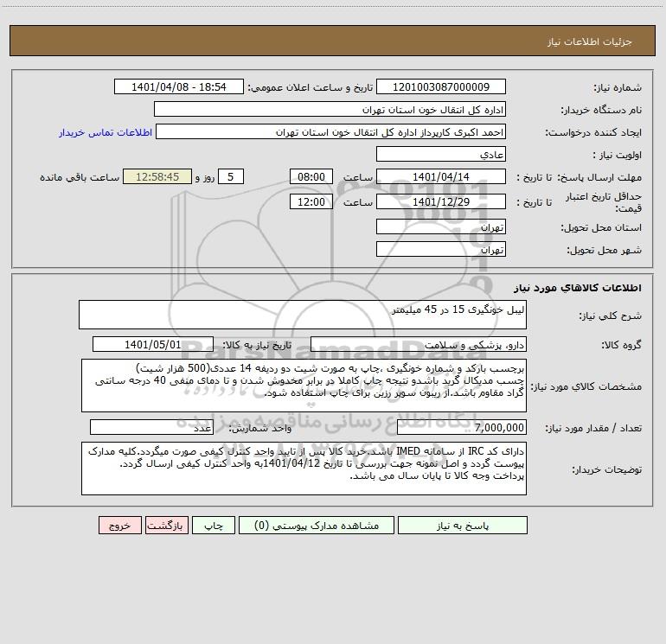Click the label مهلت ارسال پاسخ
Image resolution: width=666 pixels, height=644 pixels.
600,177
